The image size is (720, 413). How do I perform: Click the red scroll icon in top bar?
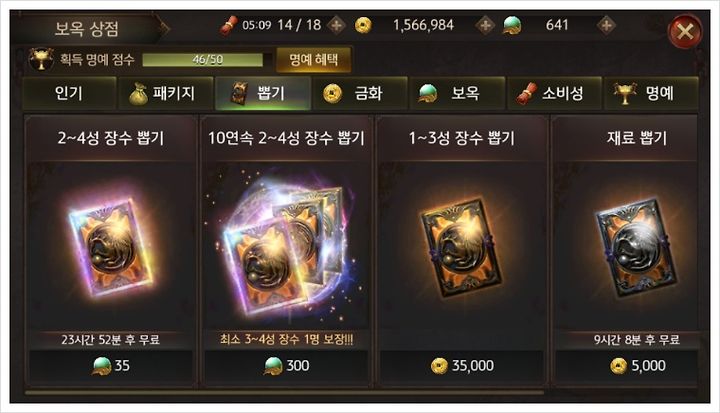[228, 25]
